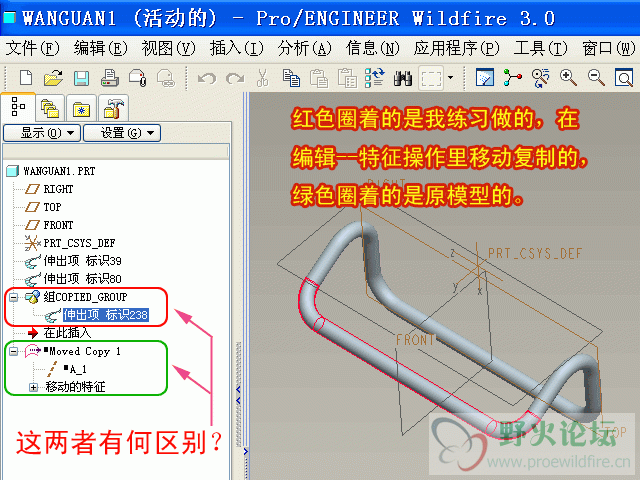Open the 设置(G) dropdown
The width and height of the screenshot is (640, 480).
122,133
